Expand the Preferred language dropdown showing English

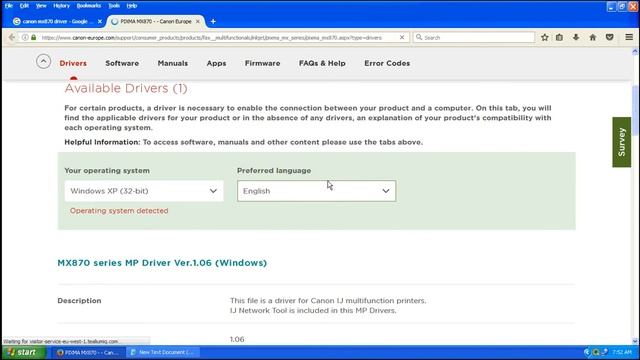point(316,191)
